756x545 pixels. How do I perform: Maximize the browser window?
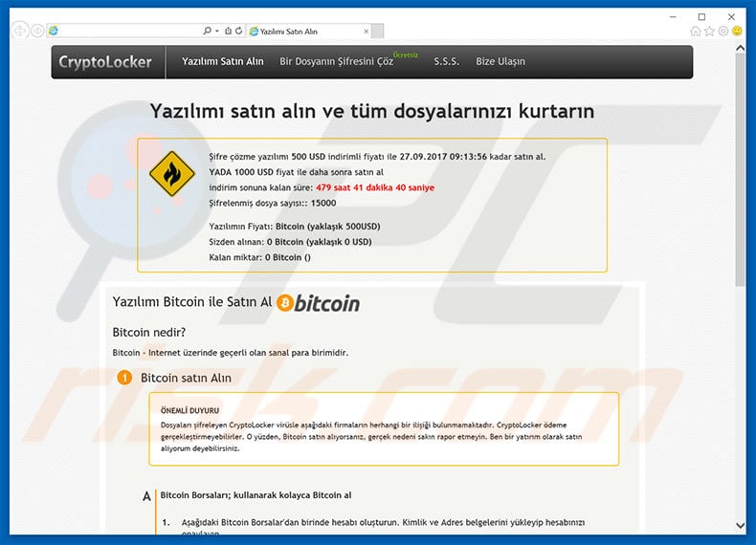(702, 17)
